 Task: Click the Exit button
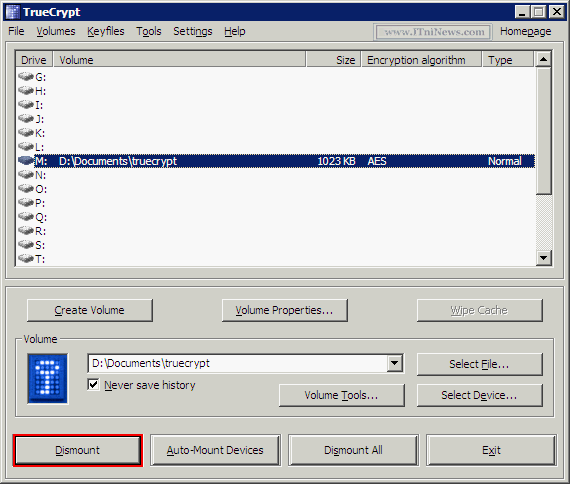click(x=491, y=450)
